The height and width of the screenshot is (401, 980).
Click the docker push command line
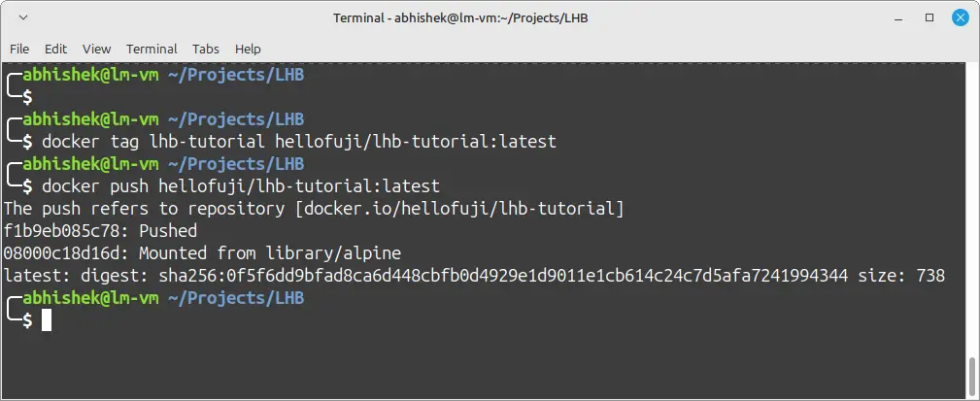click(x=241, y=185)
